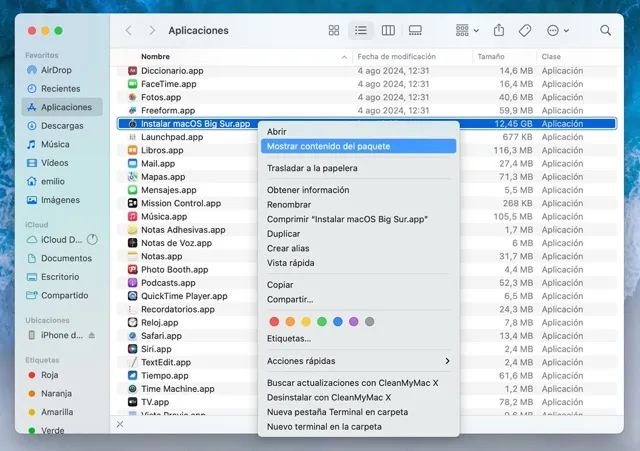
Task: Choose Etiquetas… from context menu
Action: tap(358, 338)
